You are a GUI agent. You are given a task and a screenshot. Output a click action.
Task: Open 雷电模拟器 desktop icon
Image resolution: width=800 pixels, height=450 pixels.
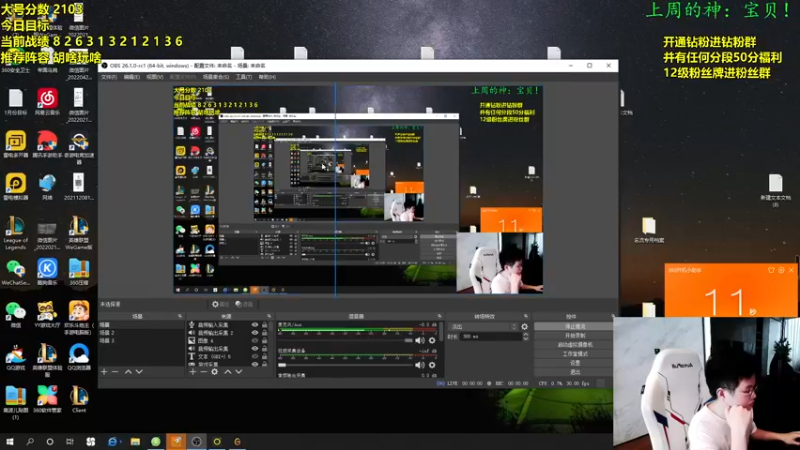[x=15, y=187]
